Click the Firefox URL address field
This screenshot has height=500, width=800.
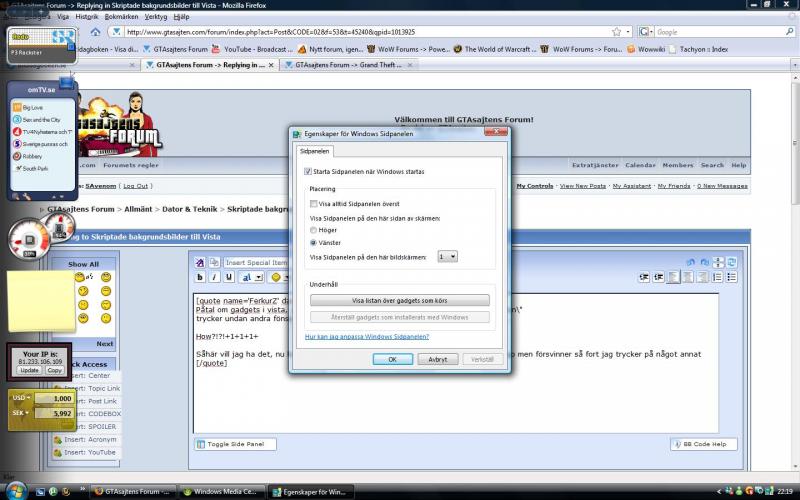350,32
